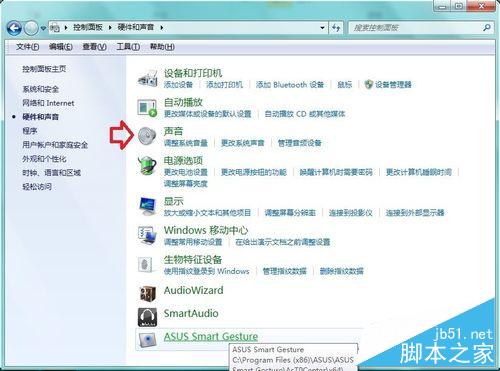500x371 pixels.
Task: Click 添加设备 link
Action: [x=178, y=85]
